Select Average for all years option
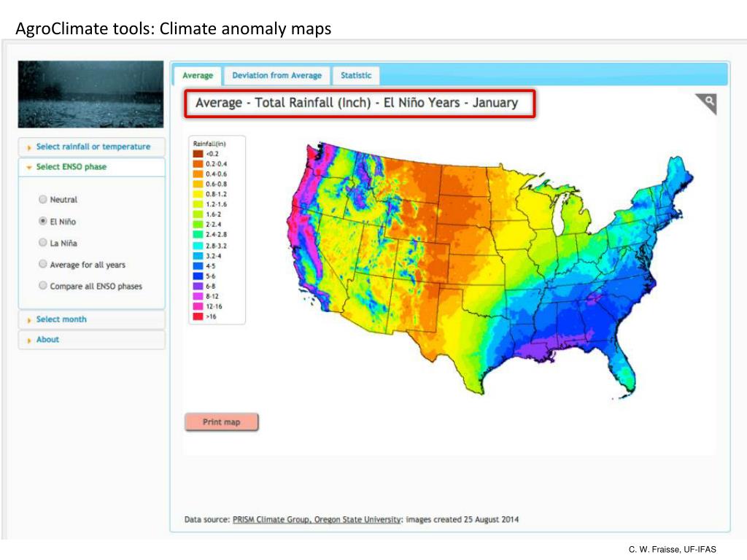 [x=43, y=264]
